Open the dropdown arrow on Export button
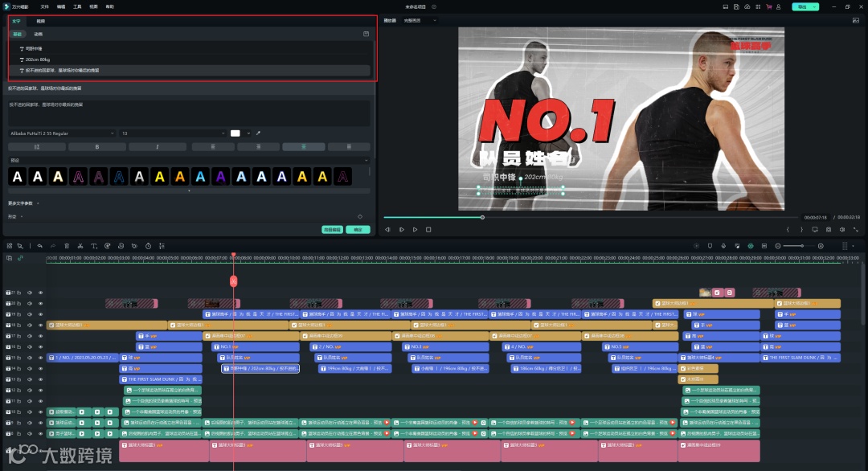The height and width of the screenshot is (471, 868). tap(814, 6)
